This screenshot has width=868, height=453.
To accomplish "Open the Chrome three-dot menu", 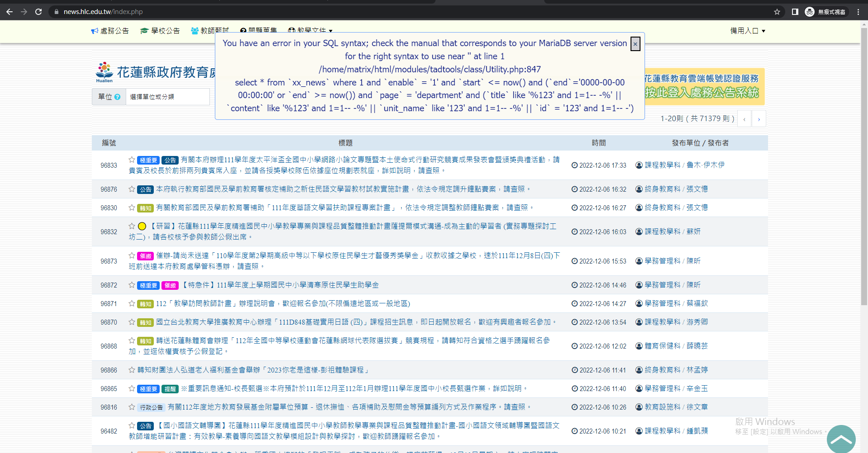I will (x=858, y=12).
